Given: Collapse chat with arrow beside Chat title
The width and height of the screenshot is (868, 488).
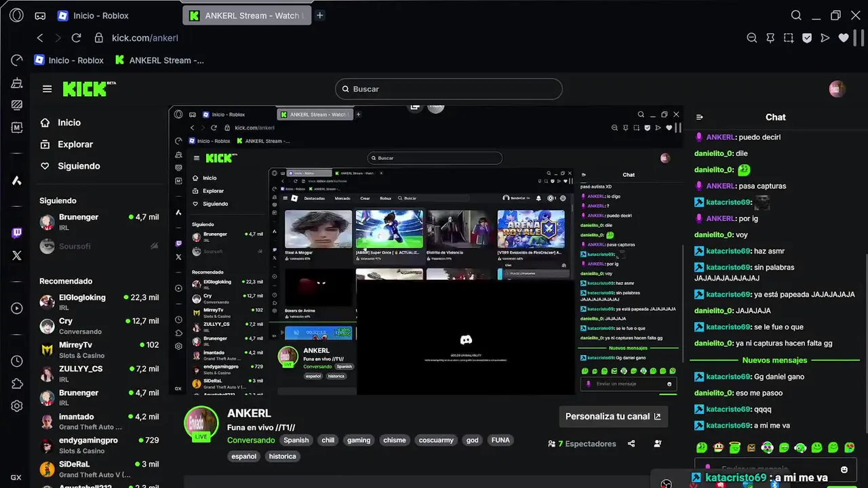Looking at the screenshot, I should coord(700,117).
